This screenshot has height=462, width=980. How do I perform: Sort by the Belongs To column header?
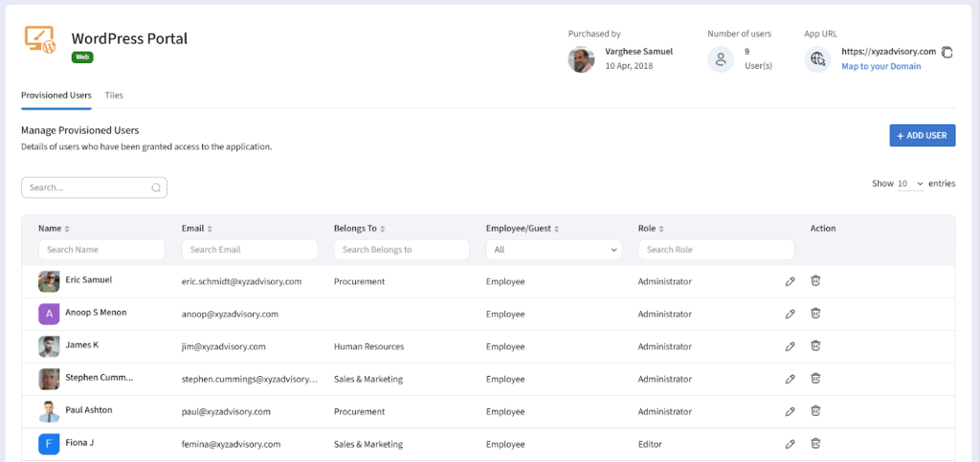coord(360,229)
